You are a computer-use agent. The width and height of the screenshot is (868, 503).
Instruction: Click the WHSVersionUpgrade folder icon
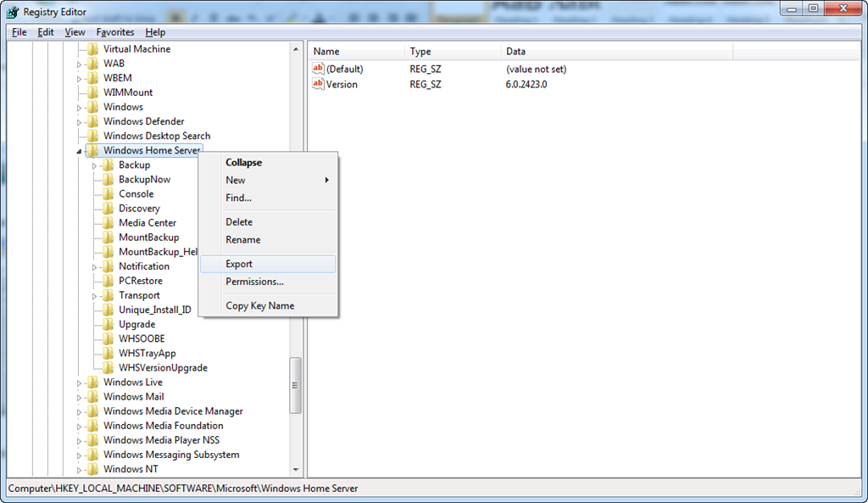tap(108, 367)
